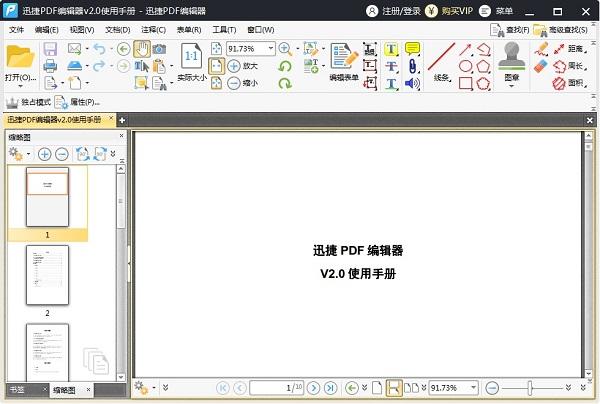
Task: Click the zoom slider handle in status bar
Action: [530, 388]
